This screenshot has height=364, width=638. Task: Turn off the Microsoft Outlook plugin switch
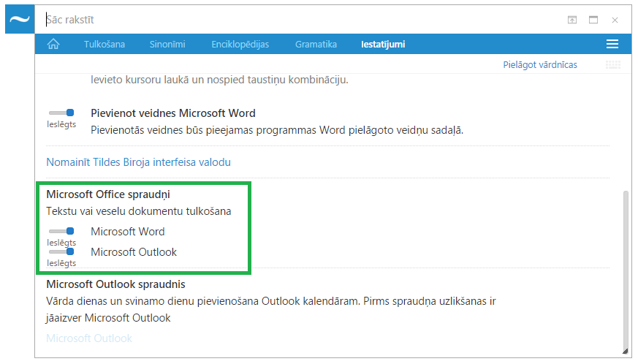click(62, 251)
